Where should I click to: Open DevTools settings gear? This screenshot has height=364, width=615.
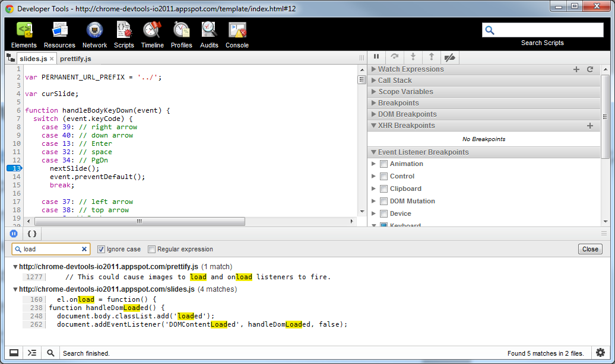(601, 353)
